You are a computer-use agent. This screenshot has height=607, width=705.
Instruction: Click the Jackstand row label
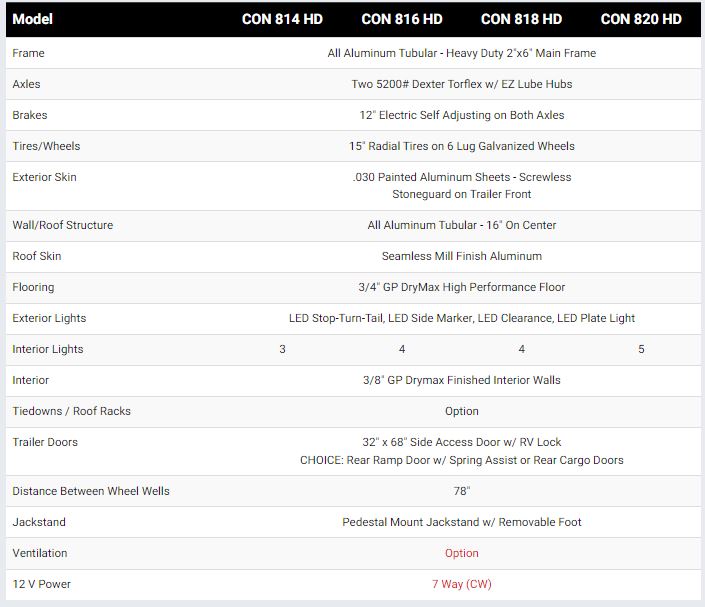pos(37,522)
